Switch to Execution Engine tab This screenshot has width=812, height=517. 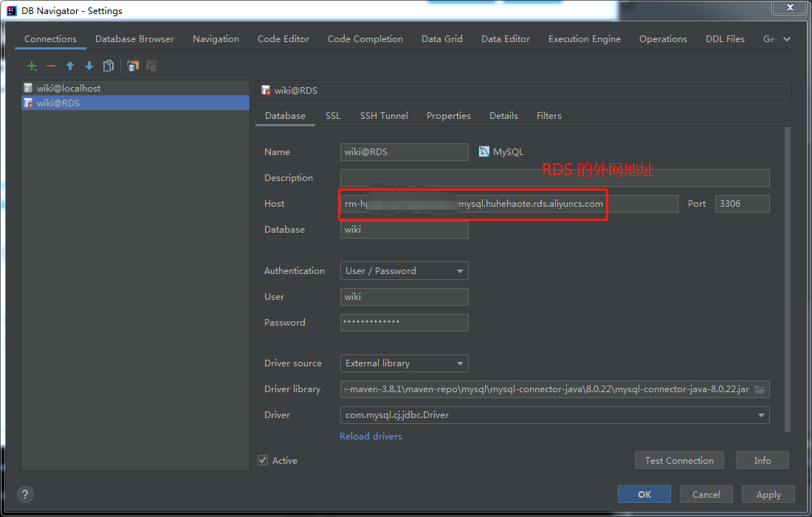click(x=584, y=39)
